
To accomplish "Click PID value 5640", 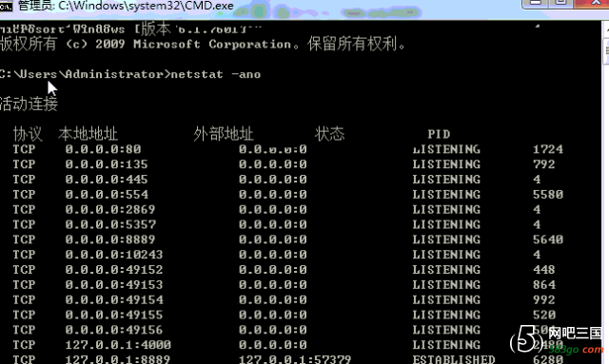I will click(x=548, y=239).
